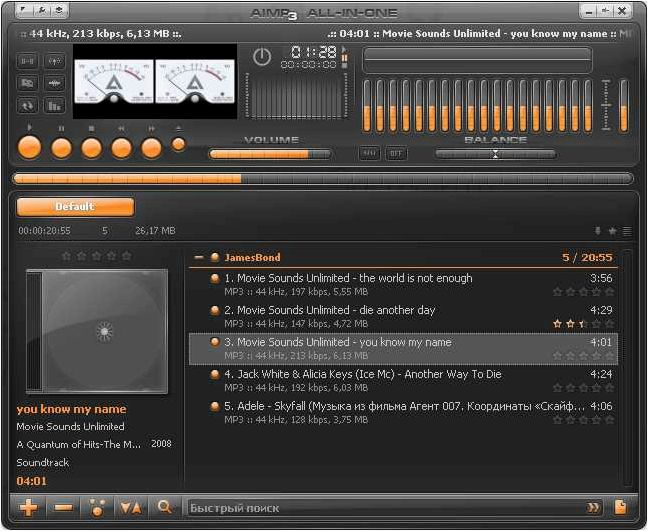Screen dimensions: 648x531
Task: Click the rating stars above album art
Action: (x=96, y=256)
